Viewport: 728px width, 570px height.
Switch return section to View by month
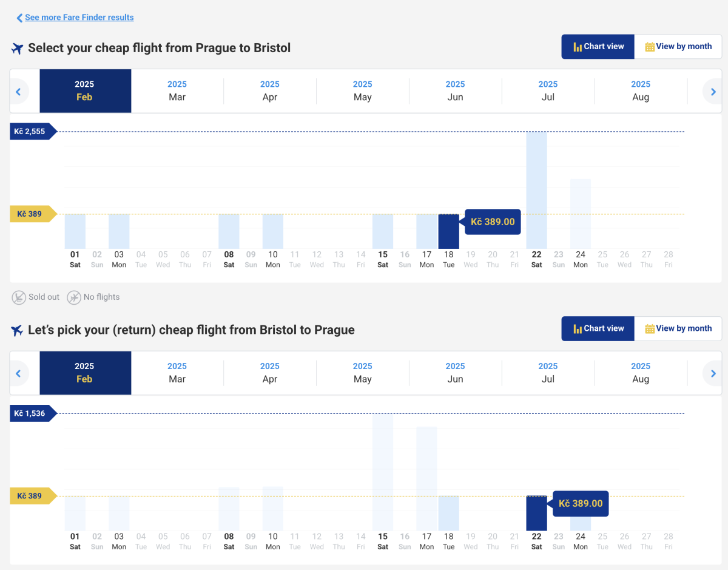coord(678,328)
